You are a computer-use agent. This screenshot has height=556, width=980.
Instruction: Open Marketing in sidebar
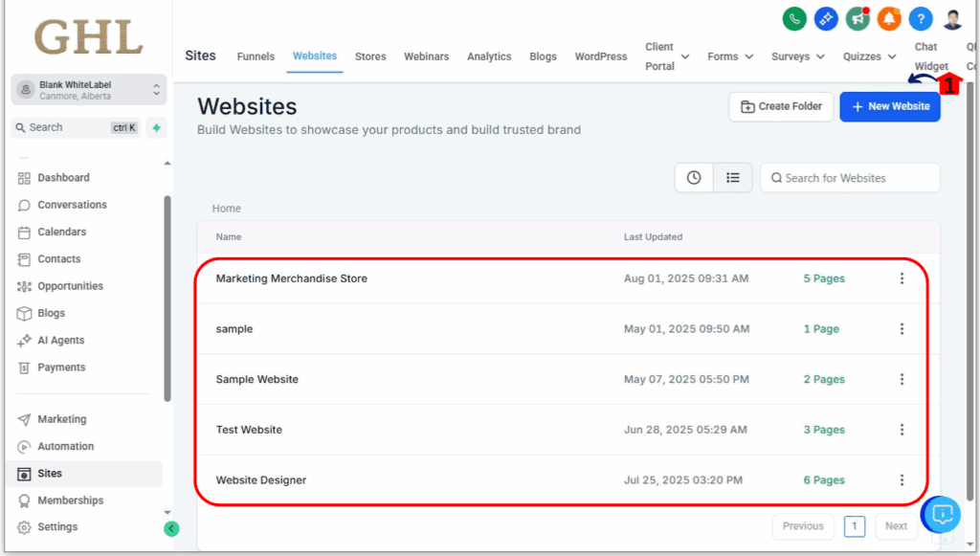[62, 419]
